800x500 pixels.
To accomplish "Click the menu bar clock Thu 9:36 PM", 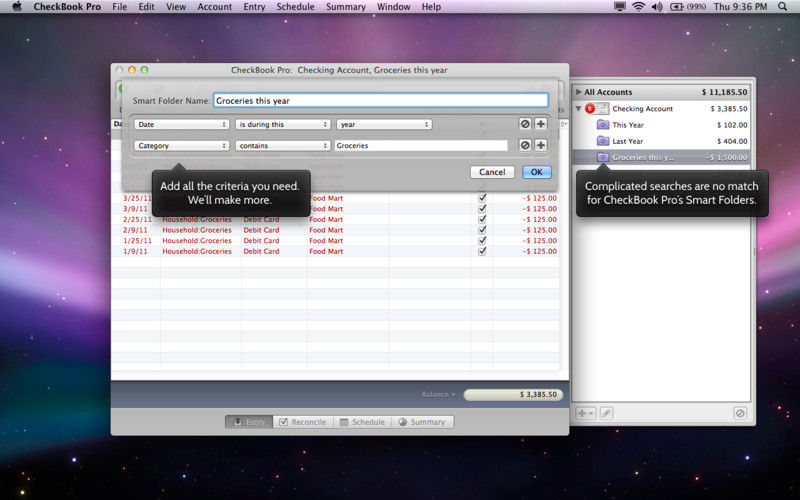I will (x=740, y=7).
